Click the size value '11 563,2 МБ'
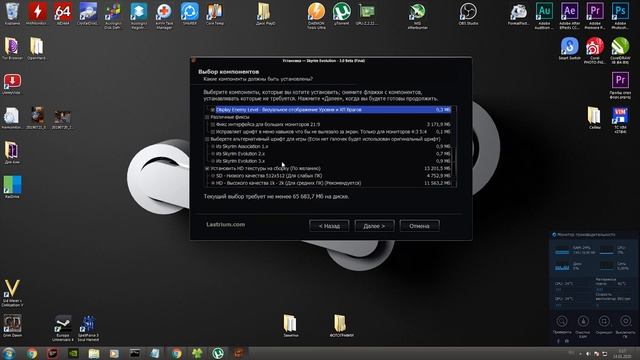Viewport: 640px width, 360px height. point(437,183)
